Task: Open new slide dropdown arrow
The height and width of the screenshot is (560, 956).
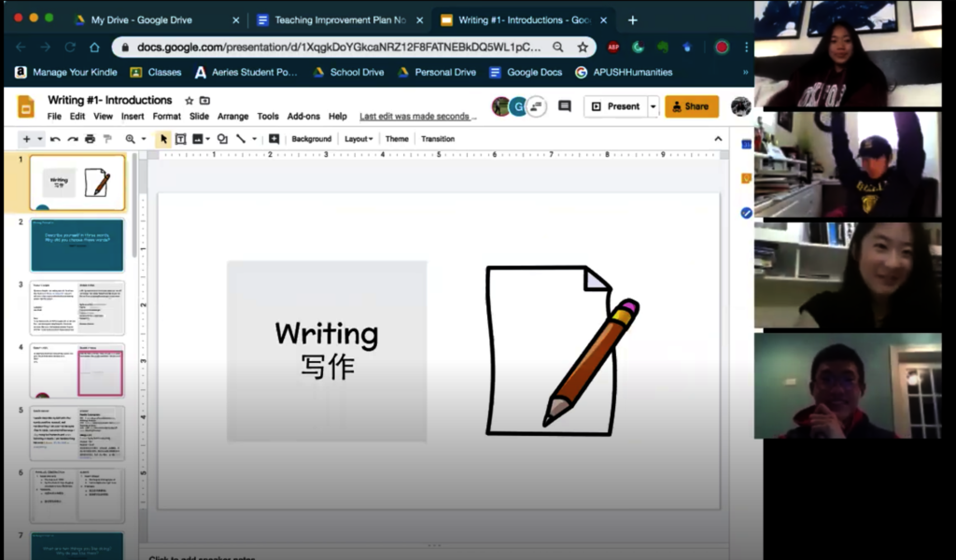Action: click(40, 139)
